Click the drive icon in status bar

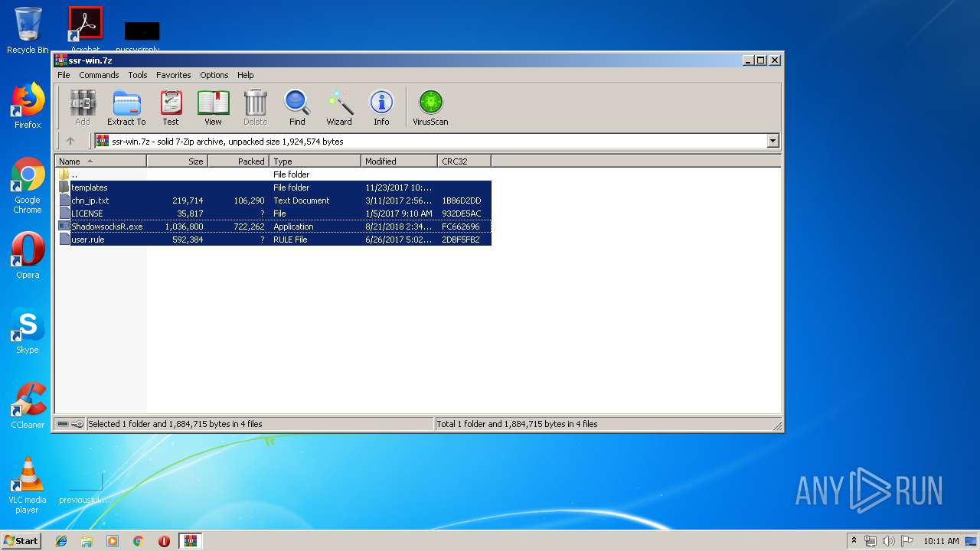63,424
